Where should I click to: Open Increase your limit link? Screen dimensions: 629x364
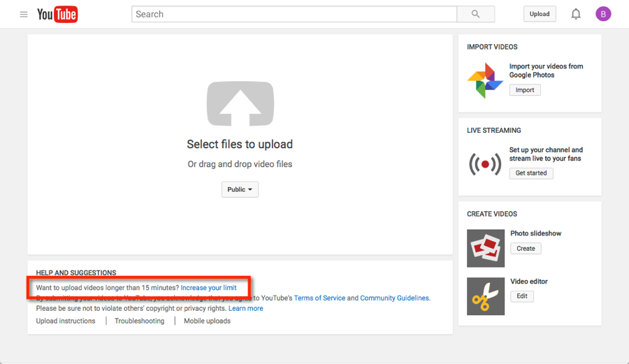[208, 288]
